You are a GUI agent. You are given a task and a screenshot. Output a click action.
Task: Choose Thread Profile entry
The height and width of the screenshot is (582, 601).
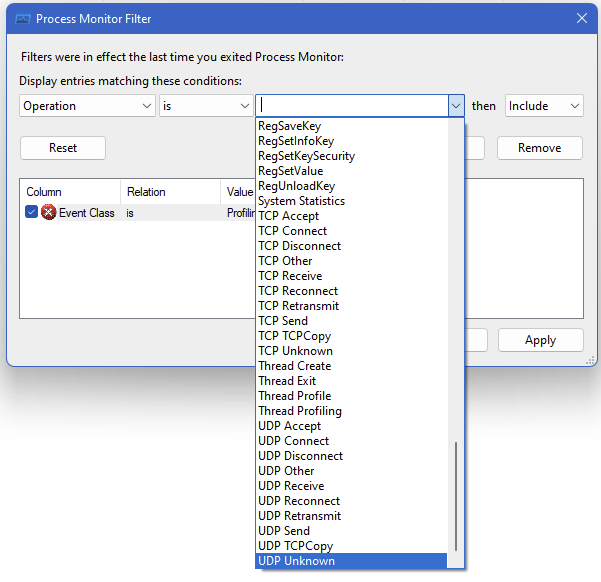tap(351, 395)
